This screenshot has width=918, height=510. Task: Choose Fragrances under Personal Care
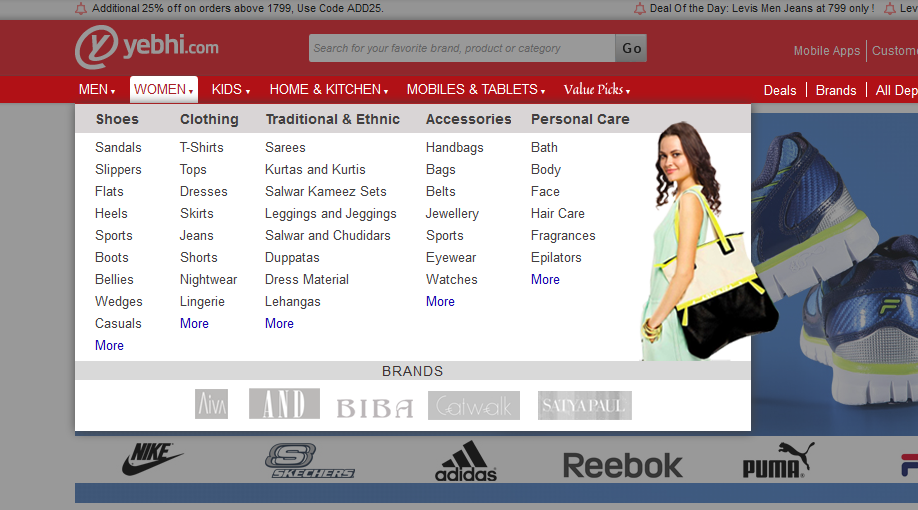tap(563, 235)
